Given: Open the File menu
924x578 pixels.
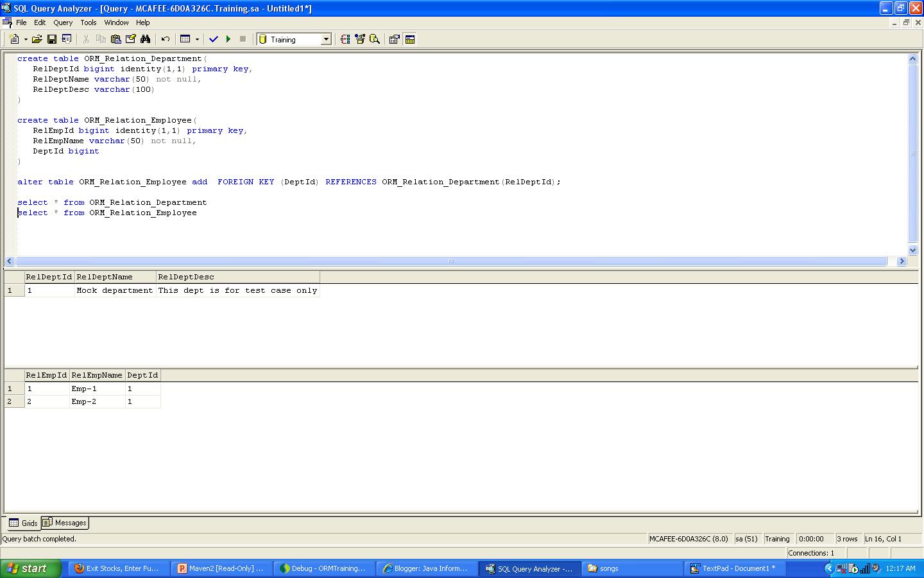Looking at the screenshot, I should click(x=21, y=22).
